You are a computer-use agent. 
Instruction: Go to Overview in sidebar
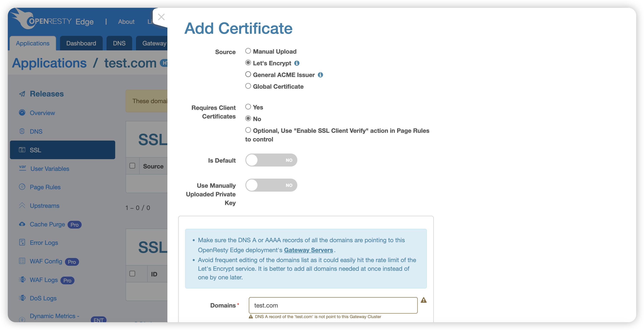(x=42, y=113)
